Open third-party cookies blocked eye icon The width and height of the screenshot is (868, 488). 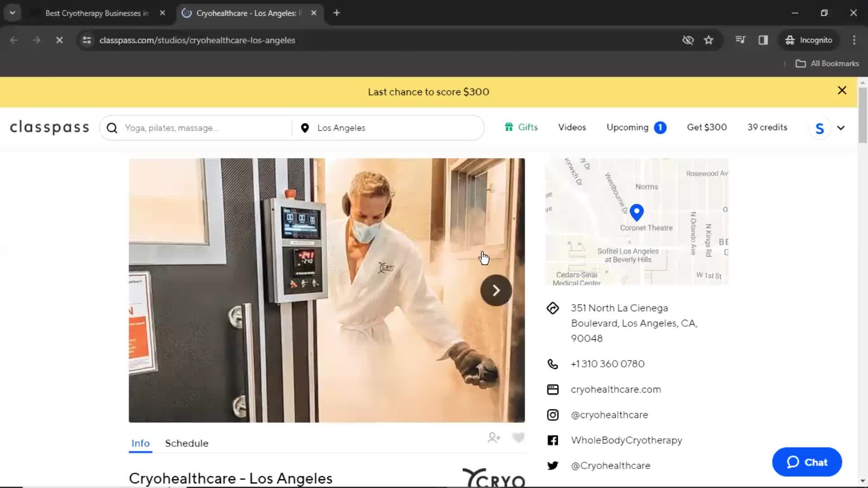[688, 40]
